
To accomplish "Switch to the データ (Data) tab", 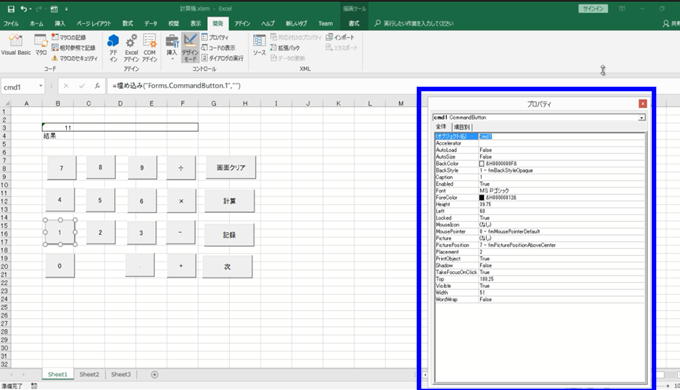I will pyautogui.click(x=151, y=23).
